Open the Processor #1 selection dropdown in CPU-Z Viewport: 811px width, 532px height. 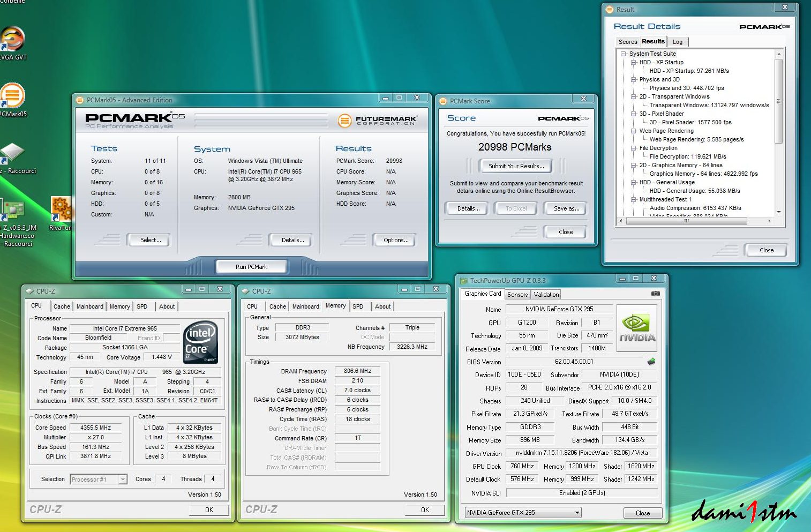pyautogui.click(x=99, y=479)
